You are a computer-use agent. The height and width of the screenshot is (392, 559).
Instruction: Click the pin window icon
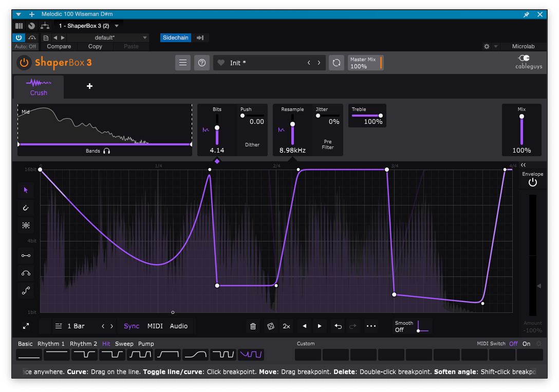[x=526, y=14]
